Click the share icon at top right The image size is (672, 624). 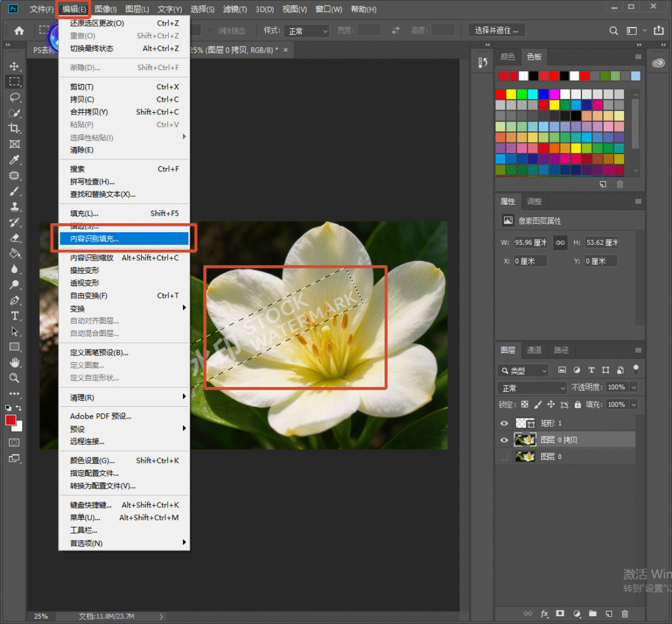[x=658, y=30]
